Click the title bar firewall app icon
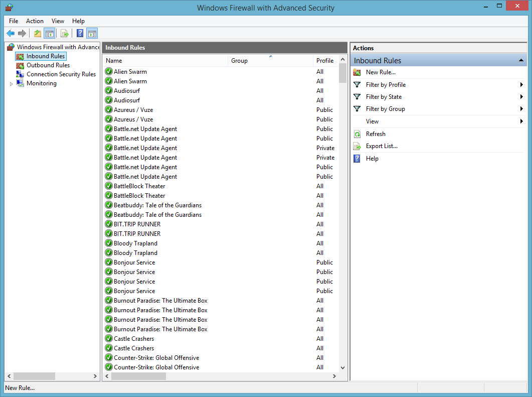The width and height of the screenshot is (532, 397). click(9, 8)
